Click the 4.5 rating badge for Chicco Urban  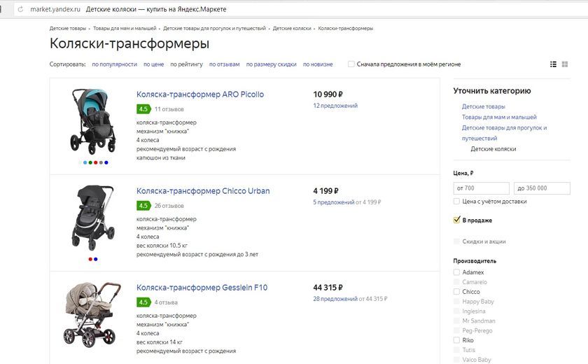click(x=143, y=206)
